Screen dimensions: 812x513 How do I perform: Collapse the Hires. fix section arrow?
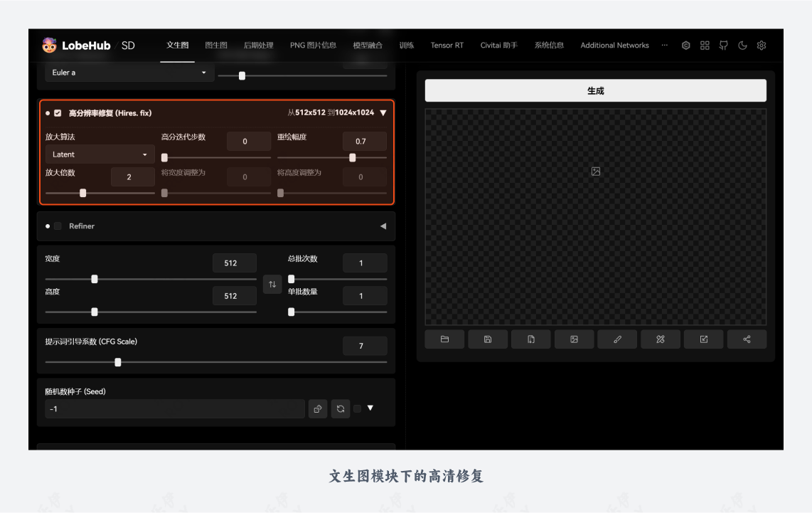coord(383,113)
